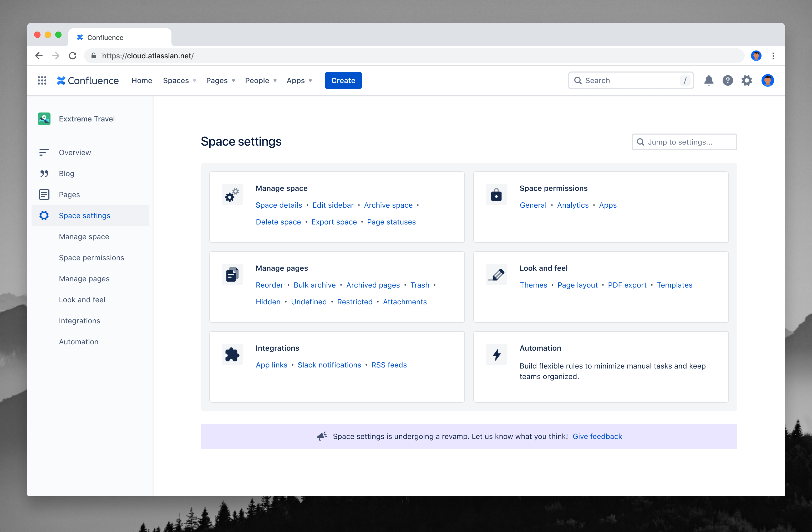Open the Atlassian app grid icon
The width and height of the screenshot is (812, 532).
tap(42, 80)
